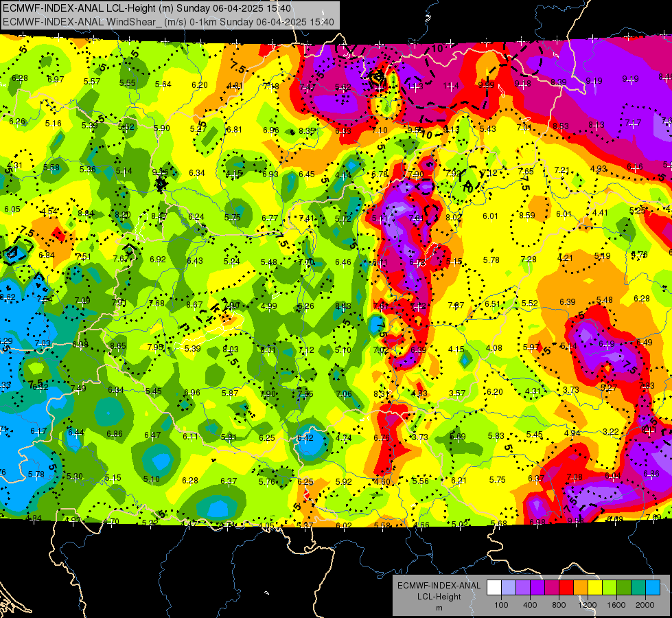The image size is (672, 618).
Task: Select the wind shear value 8.65
Action: click(x=118, y=345)
